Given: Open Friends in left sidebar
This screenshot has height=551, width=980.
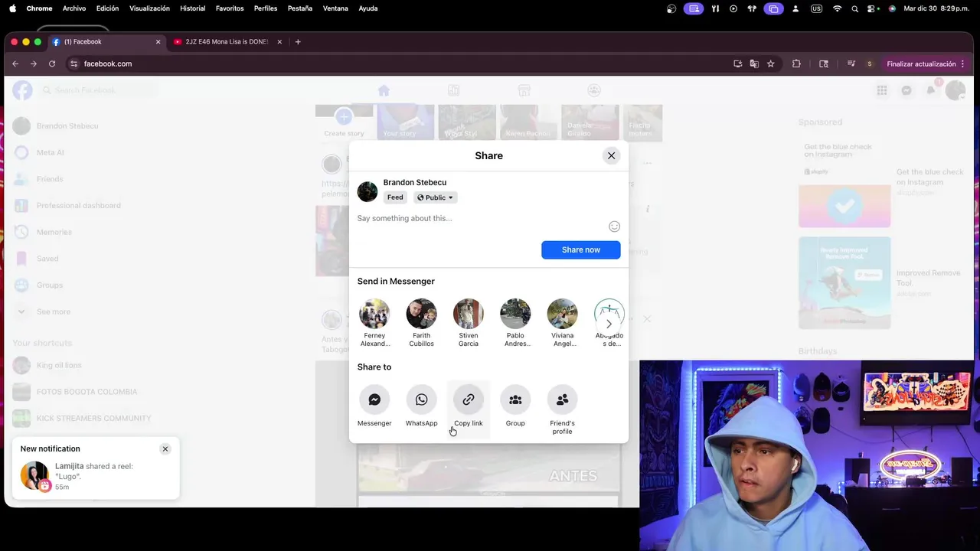Looking at the screenshot, I should tap(50, 179).
